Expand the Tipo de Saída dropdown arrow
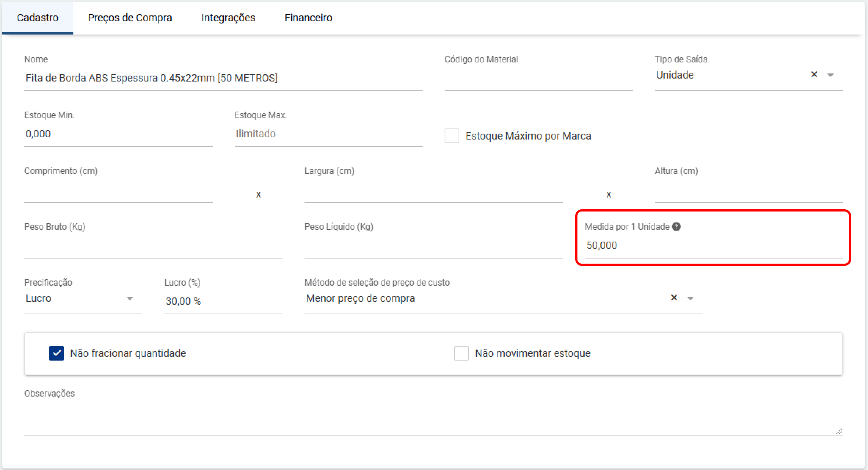 [830, 75]
